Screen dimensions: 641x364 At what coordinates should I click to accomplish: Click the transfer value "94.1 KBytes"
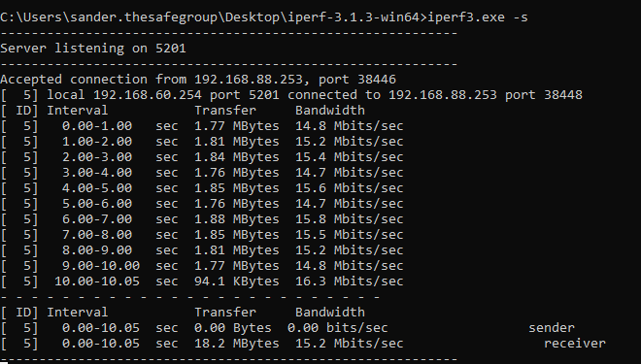click(x=237, y=281)
